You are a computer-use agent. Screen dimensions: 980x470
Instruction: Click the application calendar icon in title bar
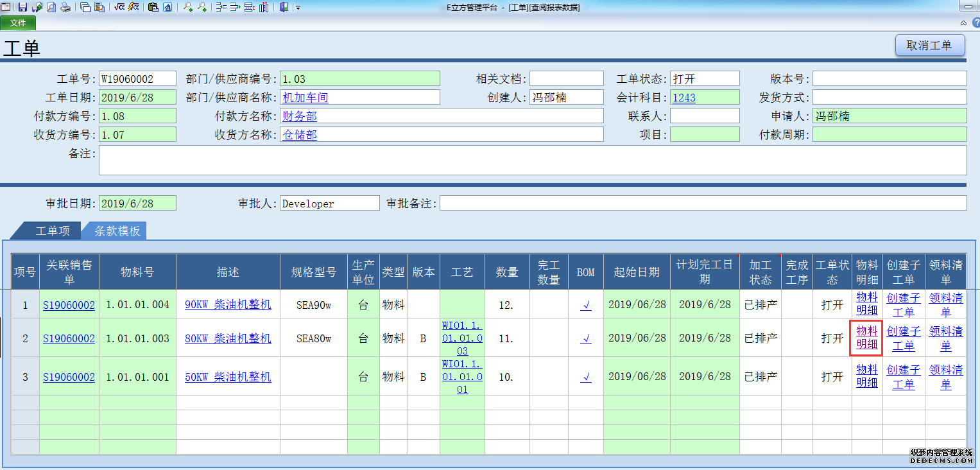[6, 7]
